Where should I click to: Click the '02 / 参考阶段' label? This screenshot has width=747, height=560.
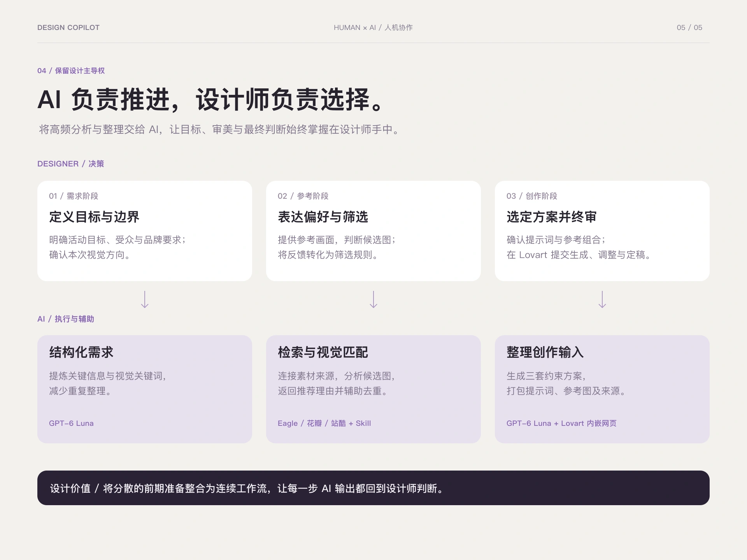[303, 196]
